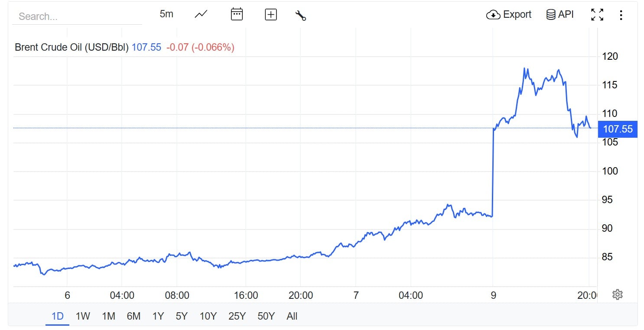Open the chart type line icon

pyautogui.click(x=201, y=14)
